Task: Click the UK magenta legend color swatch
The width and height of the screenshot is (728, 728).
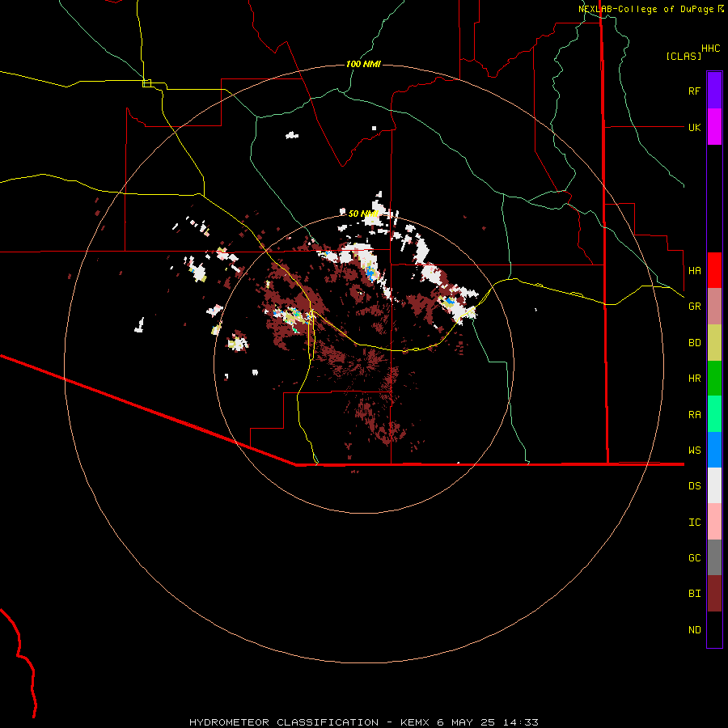Action: coord(714,127)
